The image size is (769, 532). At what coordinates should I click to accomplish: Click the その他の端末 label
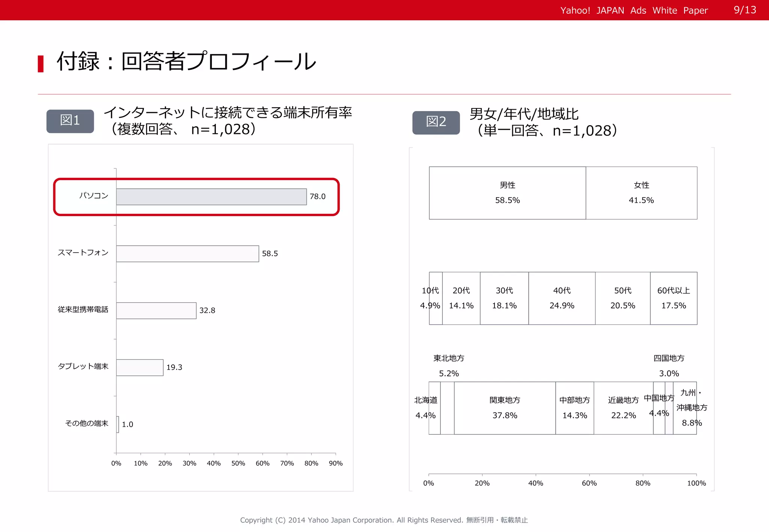[x=87, y=423]
